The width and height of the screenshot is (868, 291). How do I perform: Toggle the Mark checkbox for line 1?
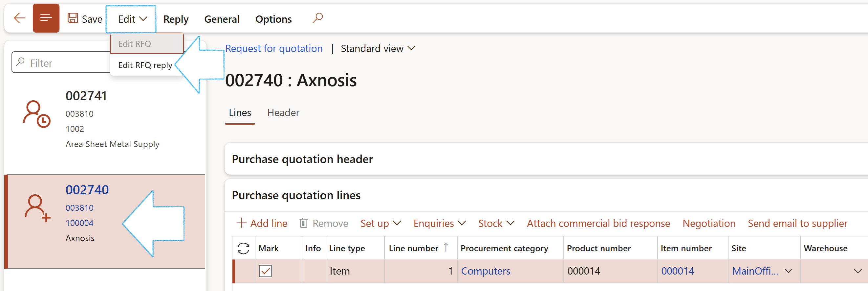(266, 271)
